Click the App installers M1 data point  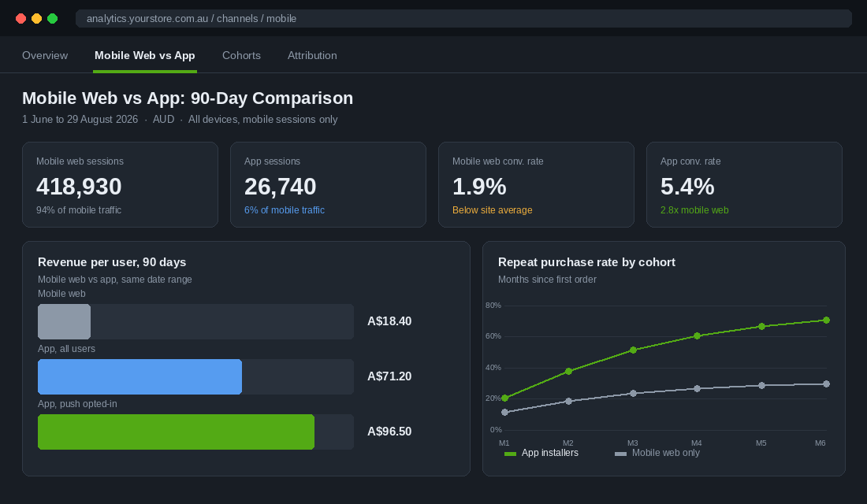(504, 398)
